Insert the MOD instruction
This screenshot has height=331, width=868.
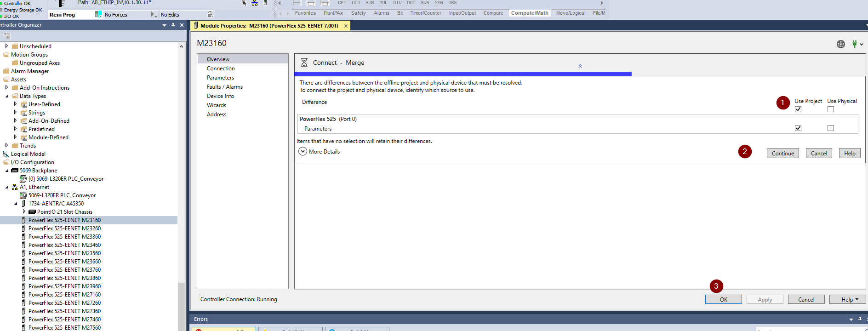pos(411,3)
